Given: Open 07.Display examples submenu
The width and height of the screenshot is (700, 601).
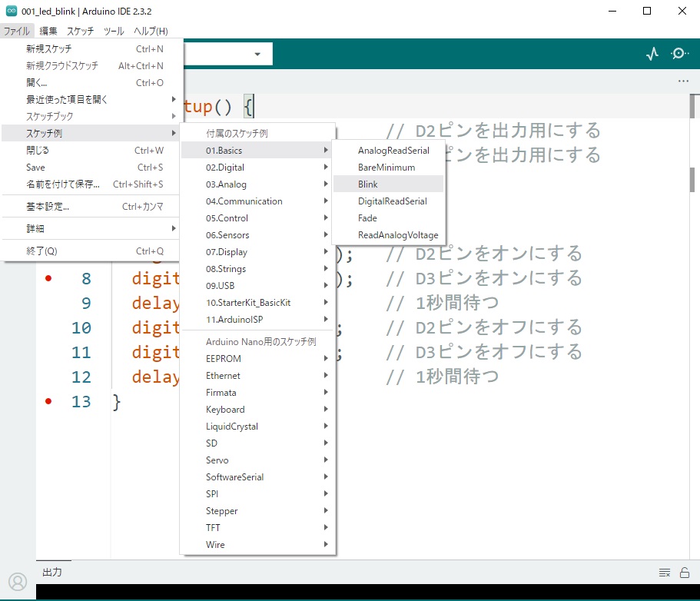Looking at the screenshot, I should point(257,252).
